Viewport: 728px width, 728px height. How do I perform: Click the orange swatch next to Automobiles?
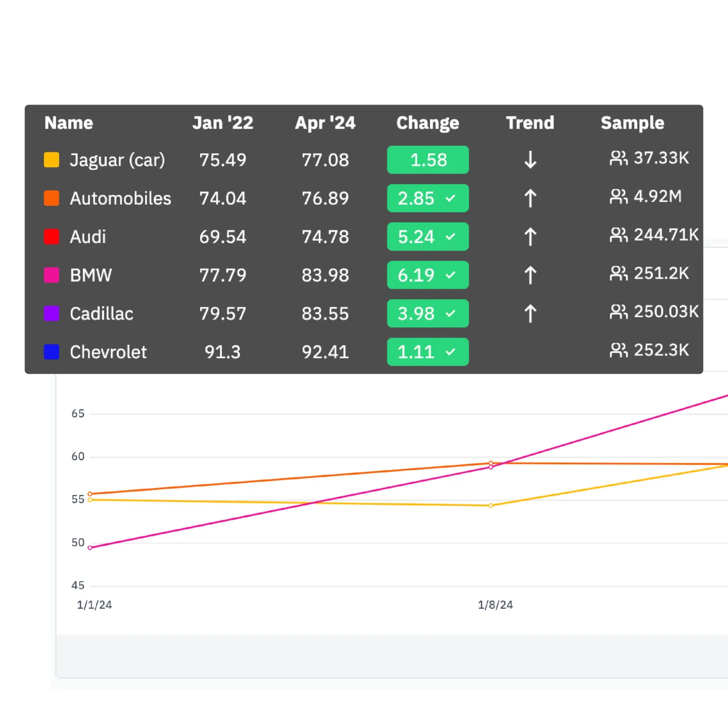(x=52, y=198)
